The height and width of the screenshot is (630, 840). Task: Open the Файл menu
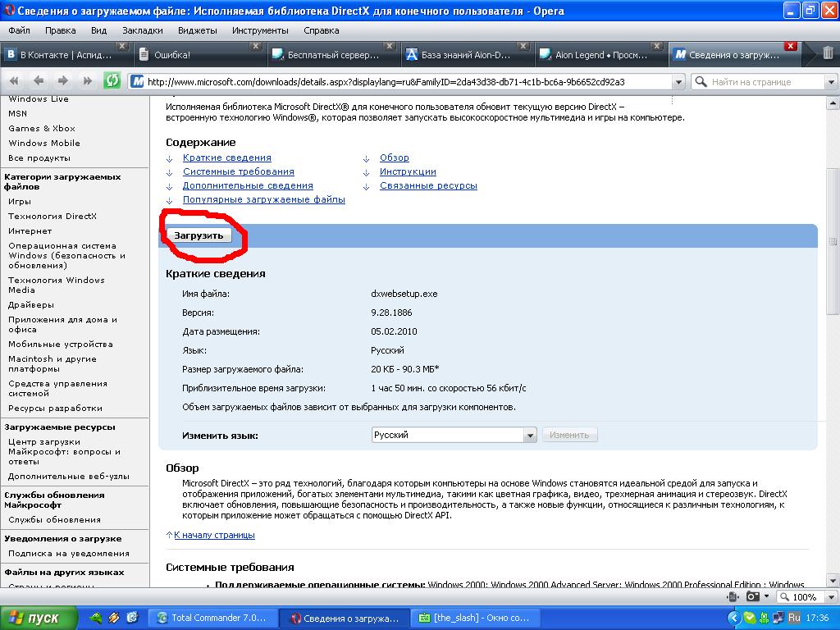point(20,30)
